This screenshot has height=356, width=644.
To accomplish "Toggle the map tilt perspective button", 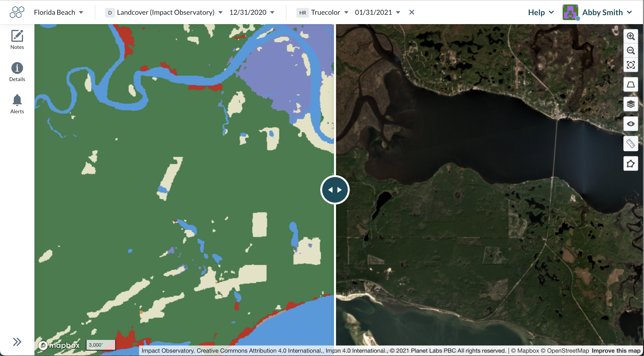I will [631, 85].
